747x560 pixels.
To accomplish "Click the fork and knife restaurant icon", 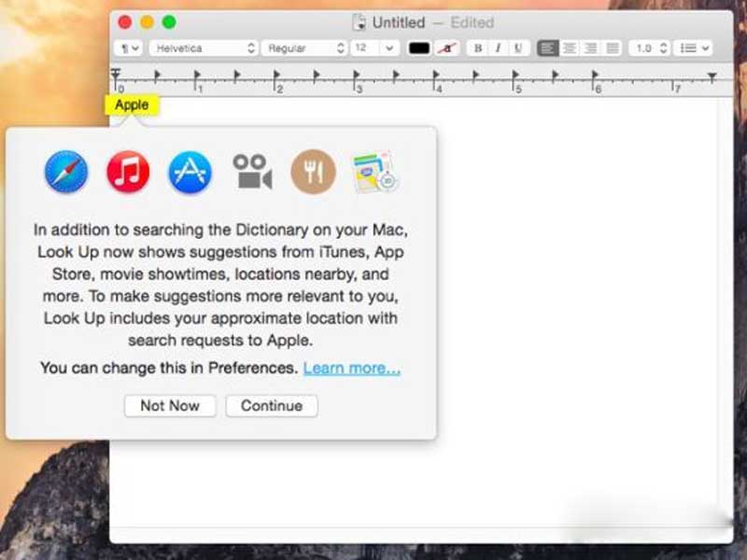I will click(314, 172).
